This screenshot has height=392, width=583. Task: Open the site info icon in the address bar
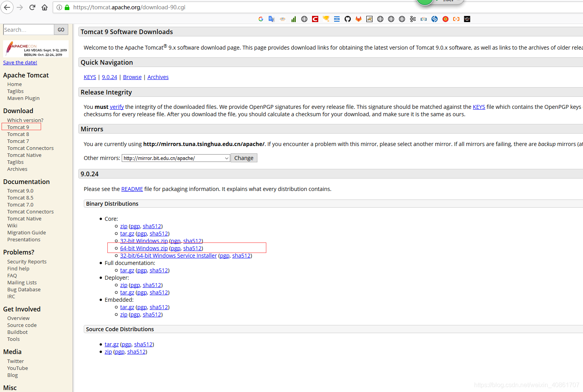(x=59, y=7)
